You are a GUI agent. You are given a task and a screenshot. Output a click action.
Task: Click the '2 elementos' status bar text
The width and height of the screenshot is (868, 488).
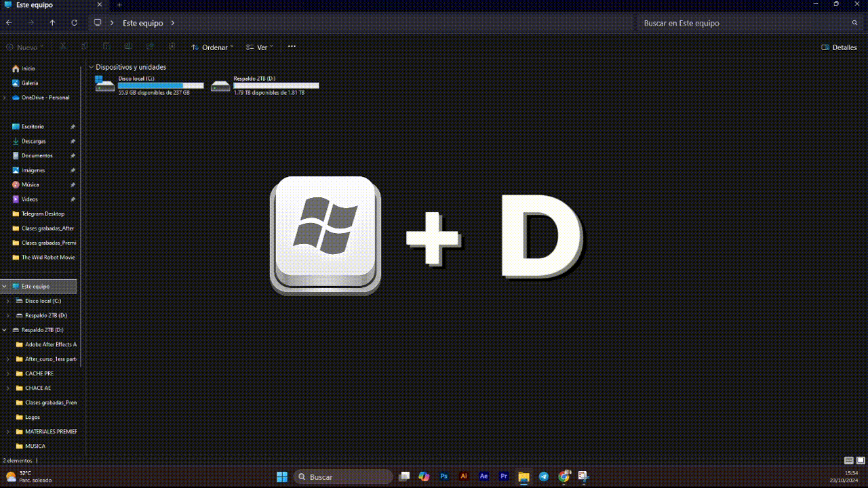point(18,461)
